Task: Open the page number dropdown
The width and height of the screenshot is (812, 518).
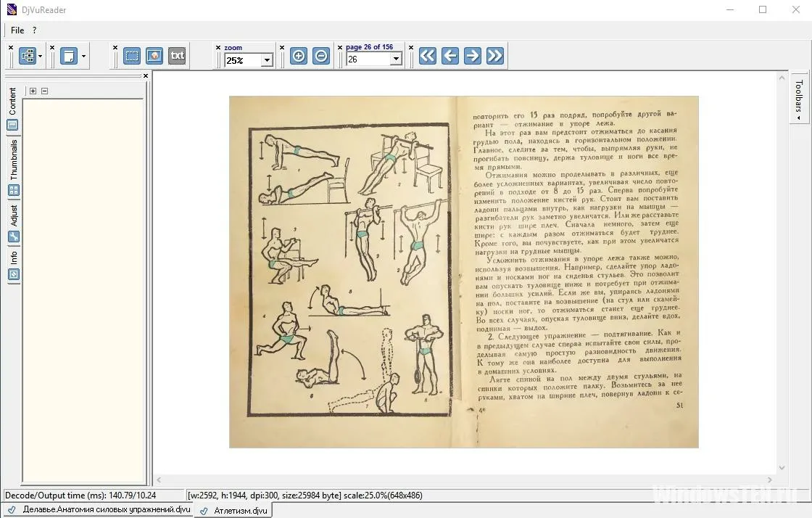Action: [395, 60]
